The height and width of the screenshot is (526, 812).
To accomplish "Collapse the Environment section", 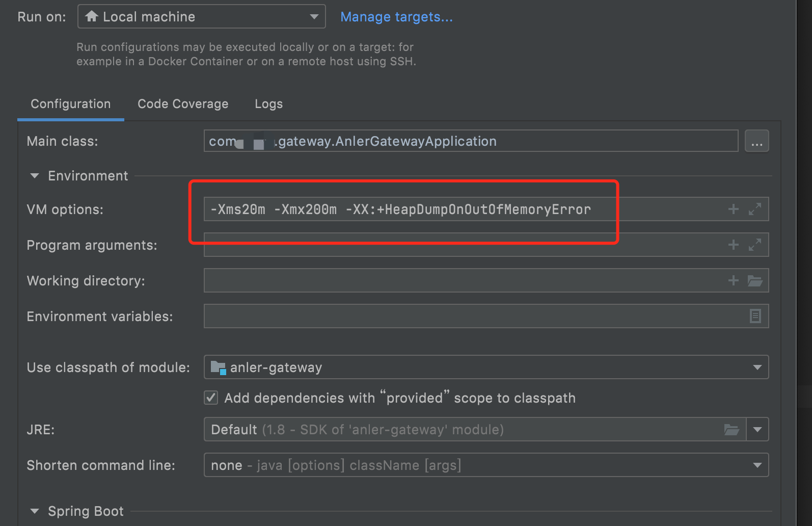I will tap(35, 176).
